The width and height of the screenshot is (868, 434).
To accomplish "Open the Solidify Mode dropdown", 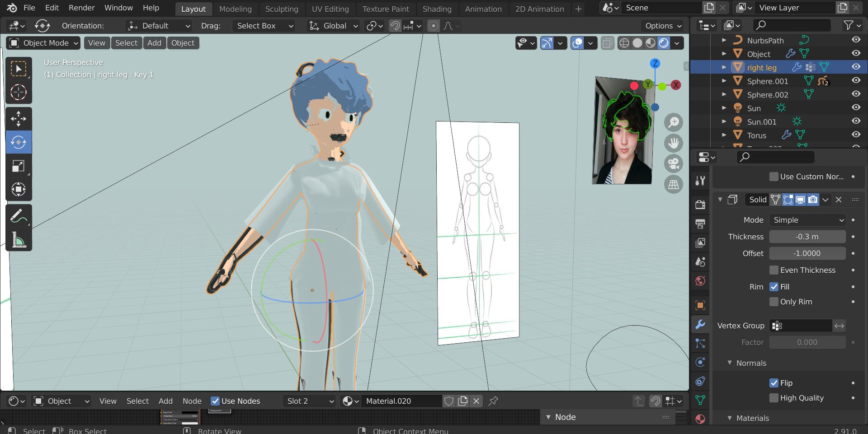I will [807, 220].
